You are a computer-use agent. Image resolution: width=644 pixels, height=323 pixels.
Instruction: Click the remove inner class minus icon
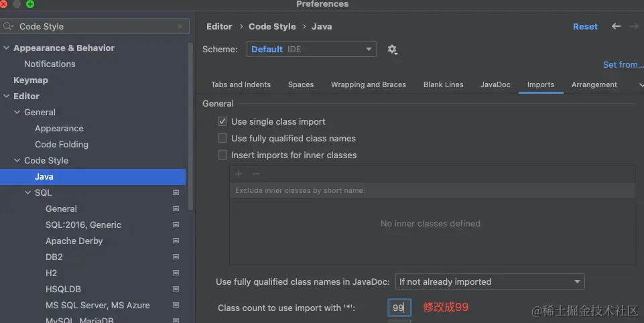coord(256,174)
